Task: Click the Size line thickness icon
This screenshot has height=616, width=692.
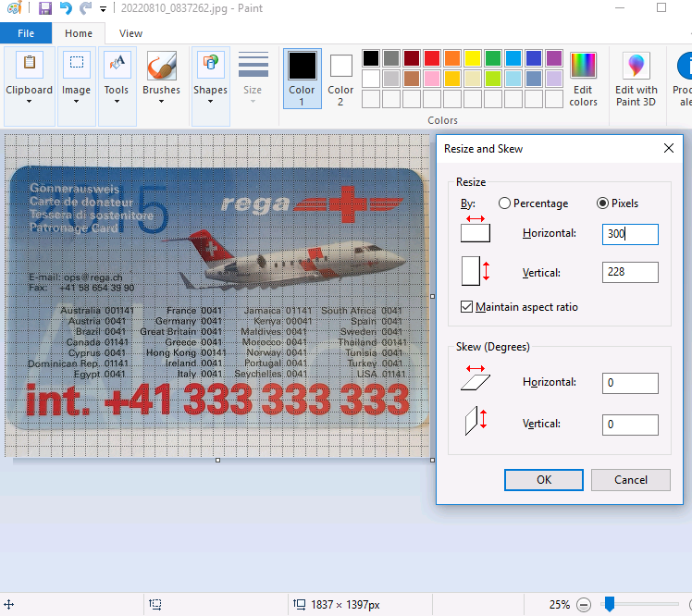Action: (x=253, y=65)
